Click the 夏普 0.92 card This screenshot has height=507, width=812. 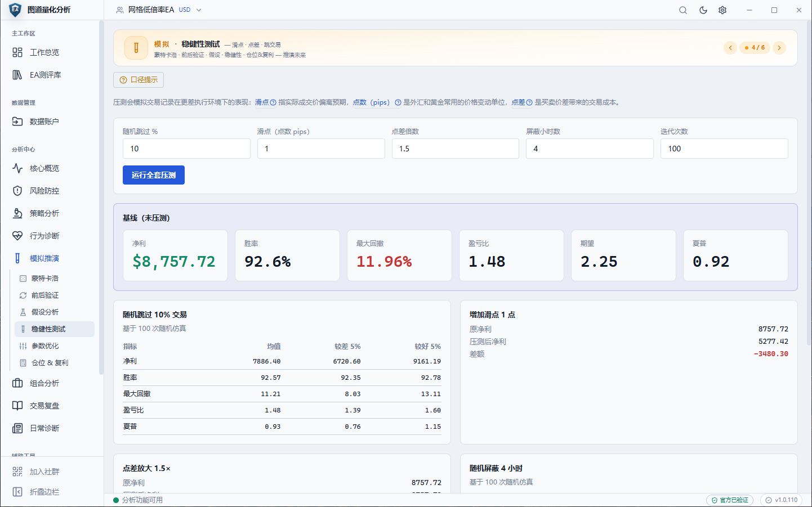[735, 255]
